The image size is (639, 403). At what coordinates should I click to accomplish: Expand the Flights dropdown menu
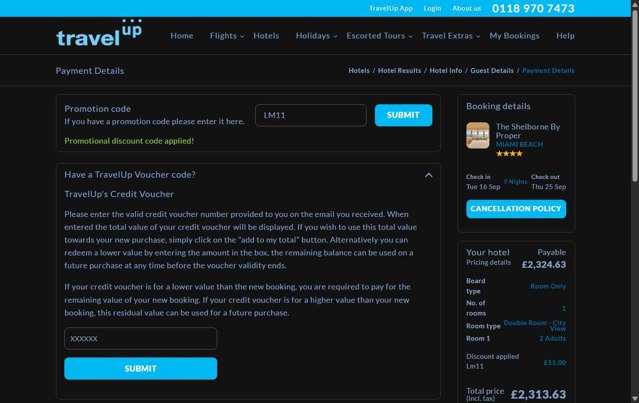coord(227,36)
